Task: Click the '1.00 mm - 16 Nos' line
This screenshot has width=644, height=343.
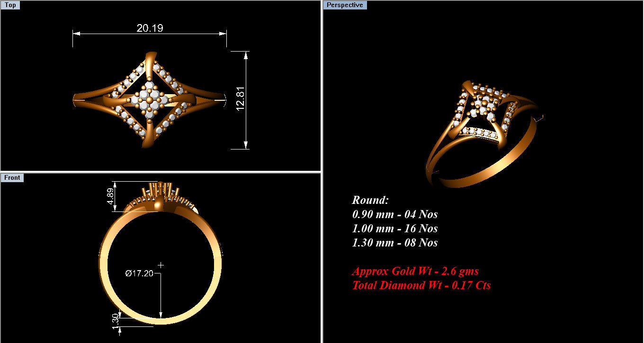Action: click(394, 229)
